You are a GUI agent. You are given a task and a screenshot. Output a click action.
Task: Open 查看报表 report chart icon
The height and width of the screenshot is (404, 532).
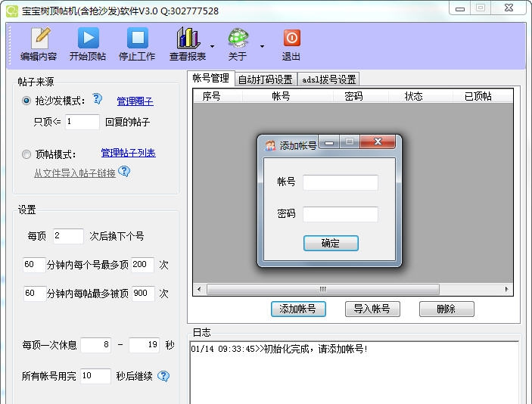[x=188, y=44]
